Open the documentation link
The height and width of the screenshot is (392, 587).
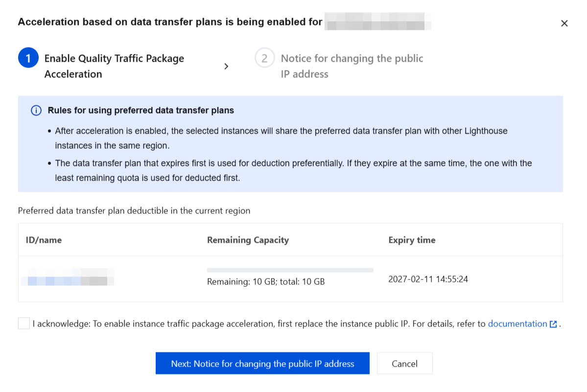tap(517, 323)
